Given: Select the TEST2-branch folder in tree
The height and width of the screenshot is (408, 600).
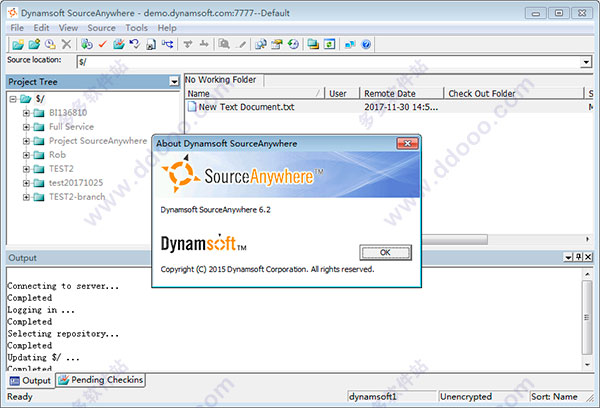Looking at the screenshot, I should coord(77,197).
